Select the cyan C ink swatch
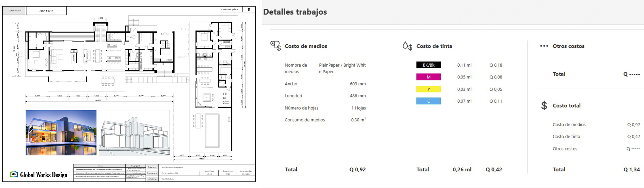 tap(428, 101)
